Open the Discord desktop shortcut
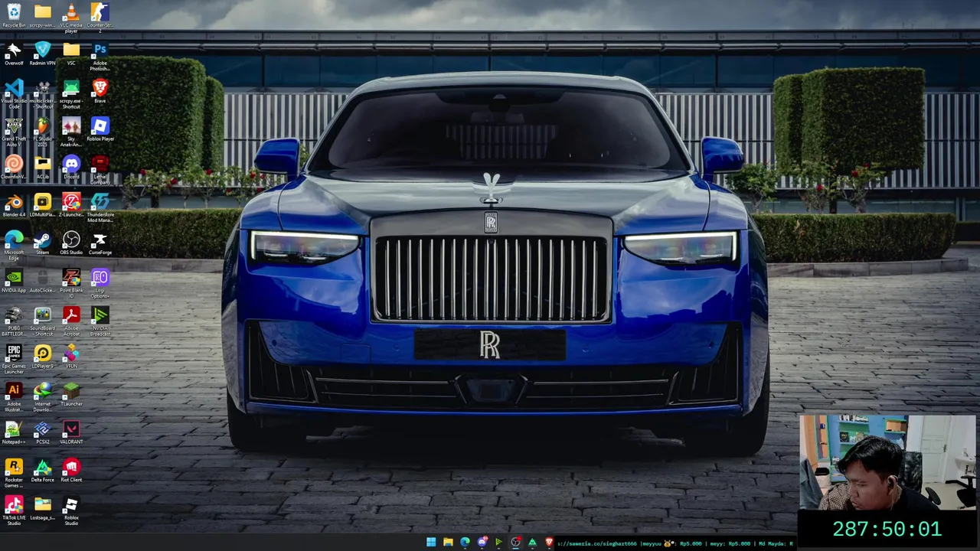 click(71, 167)
